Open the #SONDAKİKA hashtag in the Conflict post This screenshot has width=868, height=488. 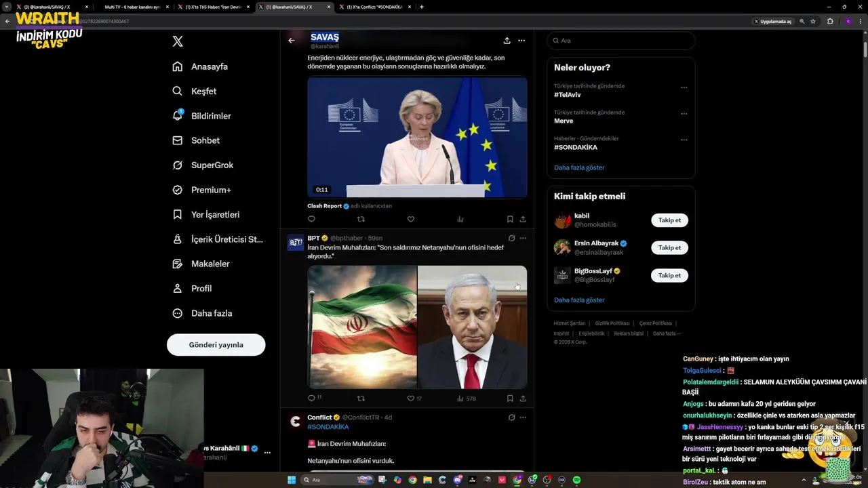click(x=328, y=427)
